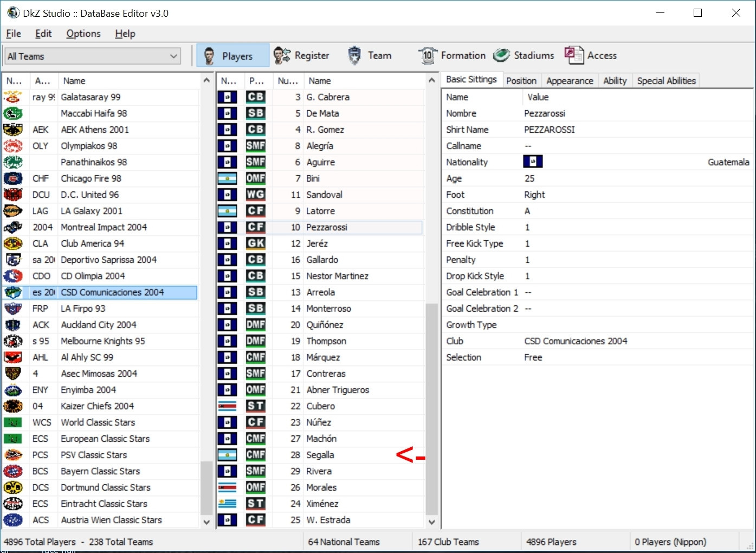756x553 pixels.
Task: Click the CD Olimpia 2004 crest
Action: click(13, 276)
